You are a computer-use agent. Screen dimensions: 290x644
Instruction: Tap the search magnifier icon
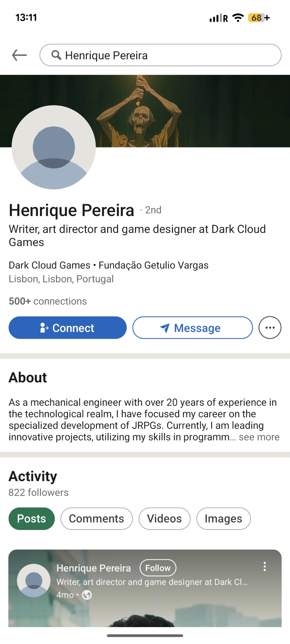[x=56, y=55]
